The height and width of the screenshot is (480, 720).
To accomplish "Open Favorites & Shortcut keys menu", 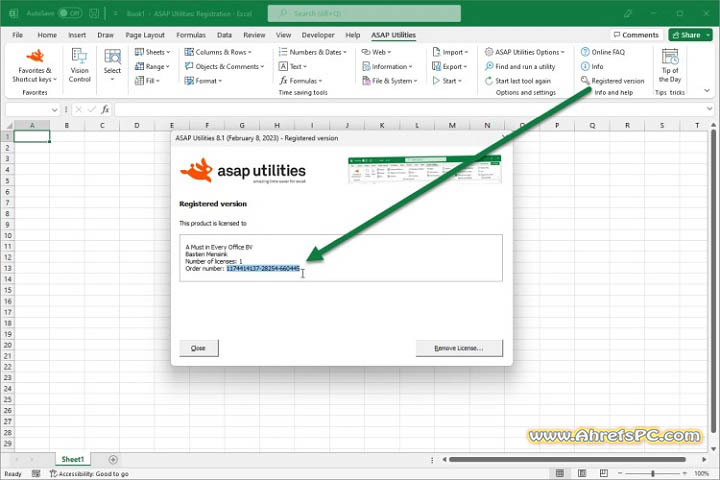I will [34, 66].
